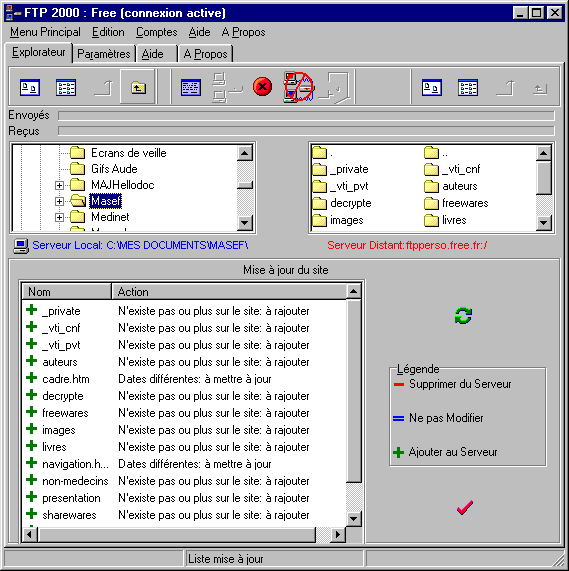Switch local pane to large icons view
This screenshot has width=569, height=571.
point(30,87)
